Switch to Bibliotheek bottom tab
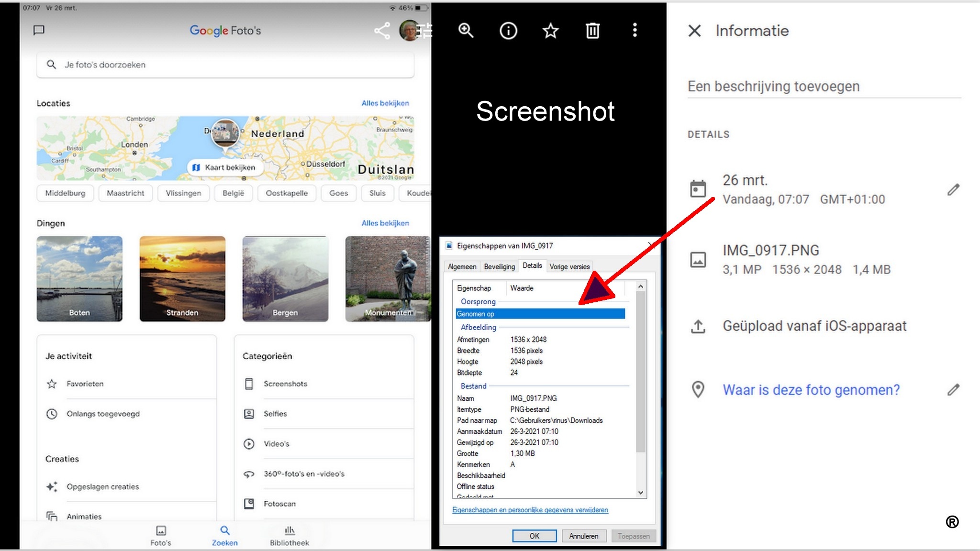980x551 pixels. click(289, 535)
